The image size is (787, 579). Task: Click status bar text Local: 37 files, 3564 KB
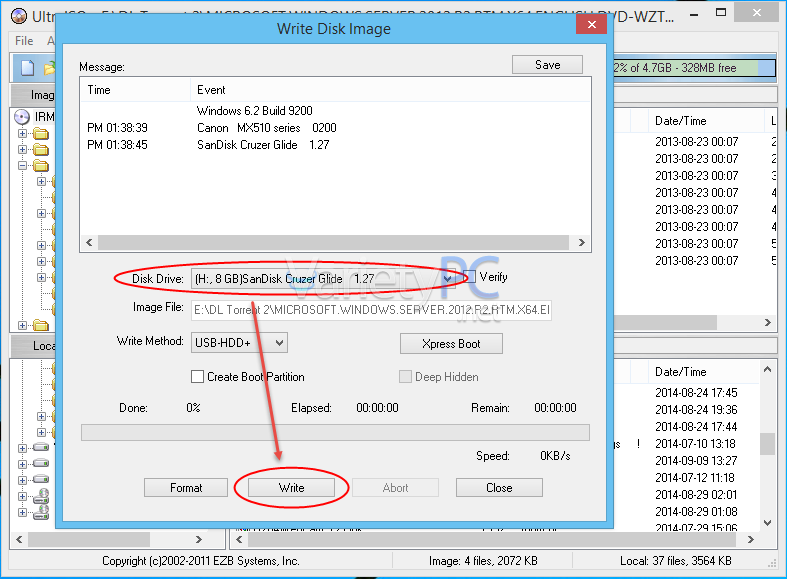[x=676, y=561]
